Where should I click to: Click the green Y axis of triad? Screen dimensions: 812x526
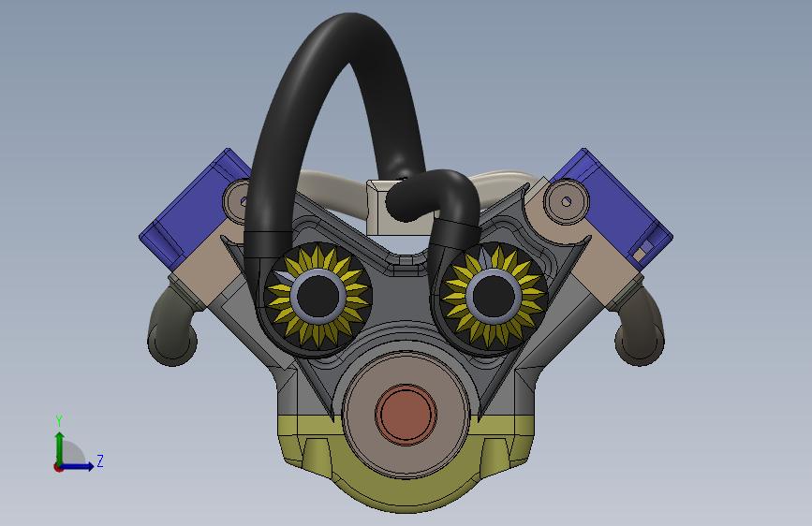(59, 447)
